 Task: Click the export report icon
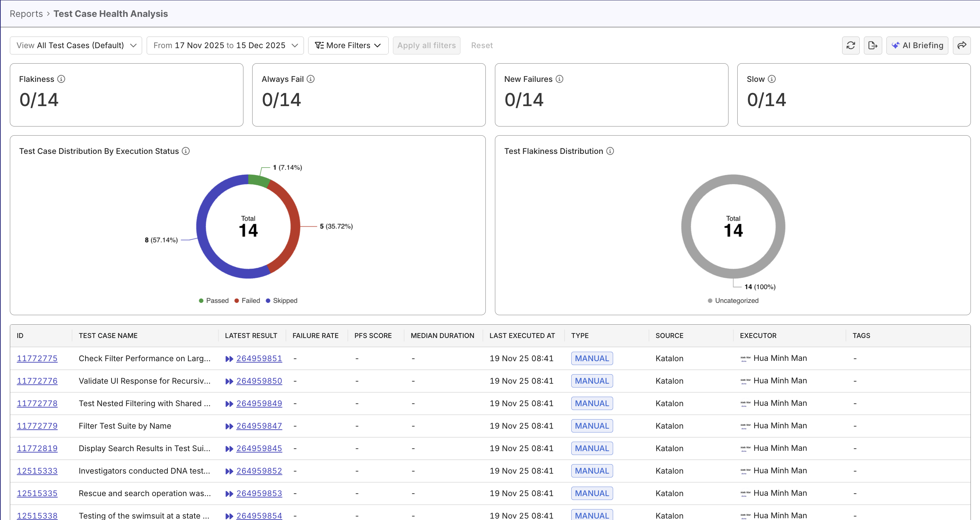click(873, 45)
